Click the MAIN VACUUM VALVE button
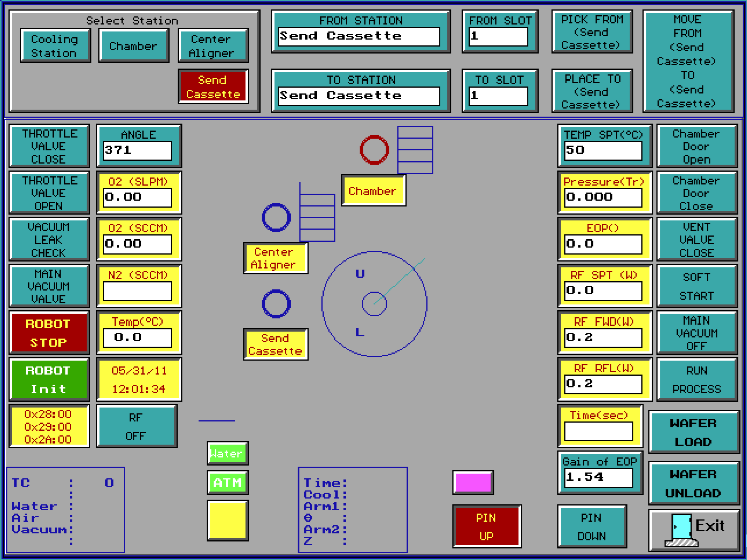Viewport: 747px width, 560px height. 49,286
